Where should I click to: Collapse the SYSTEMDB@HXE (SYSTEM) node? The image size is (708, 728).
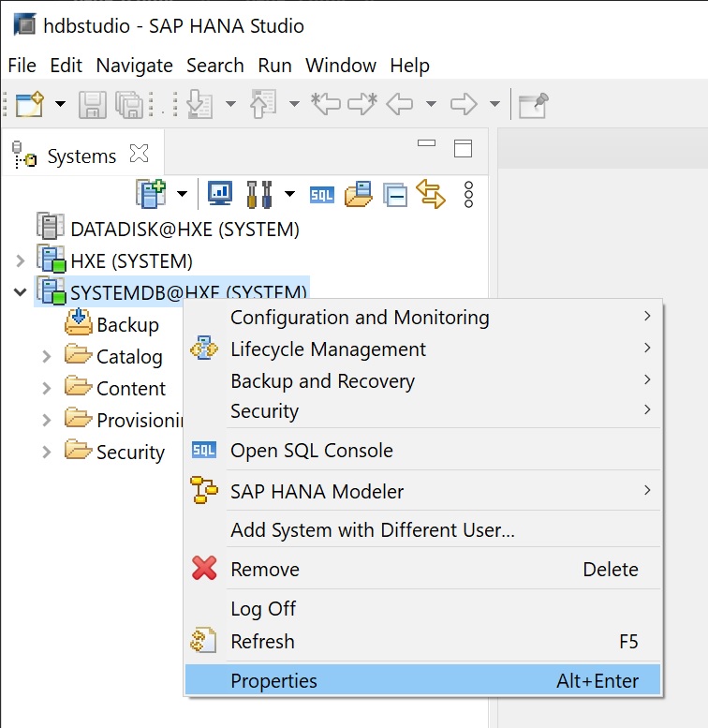coord(21,292)
